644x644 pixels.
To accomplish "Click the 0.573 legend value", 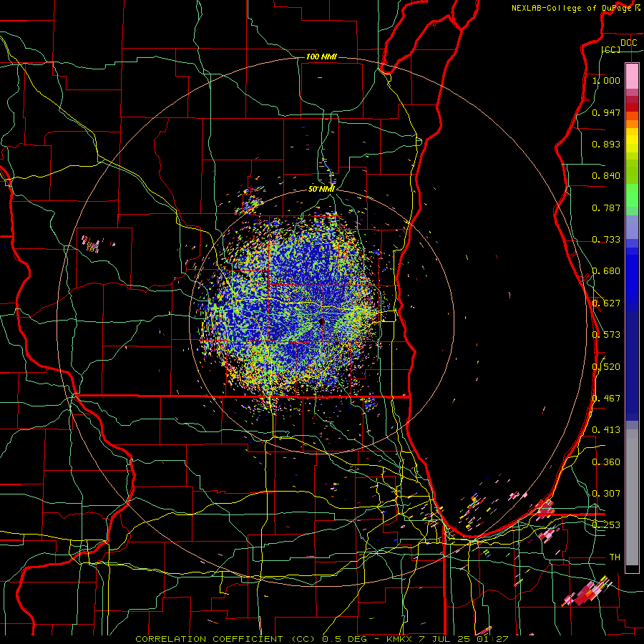I will click(606, 335).
